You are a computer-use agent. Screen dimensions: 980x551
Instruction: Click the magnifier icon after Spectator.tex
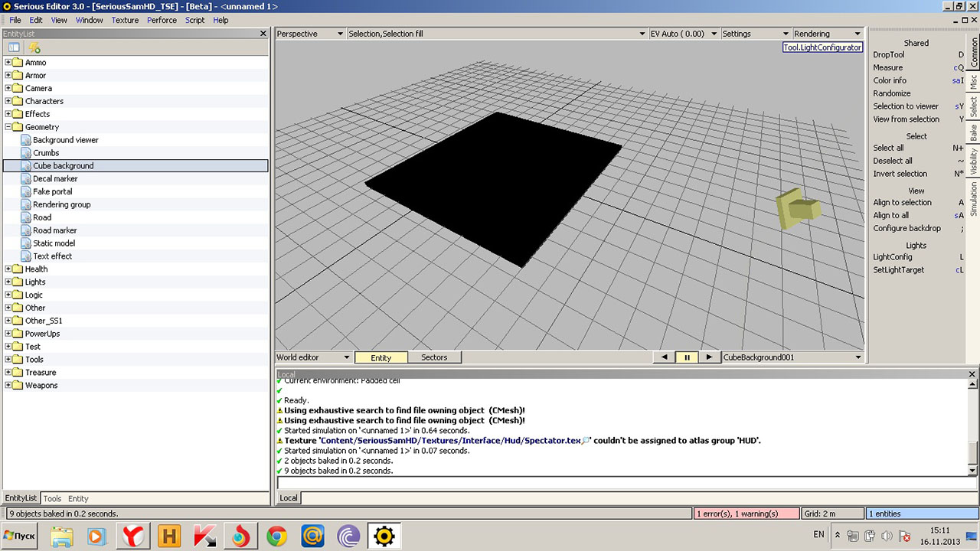point(586,441)
